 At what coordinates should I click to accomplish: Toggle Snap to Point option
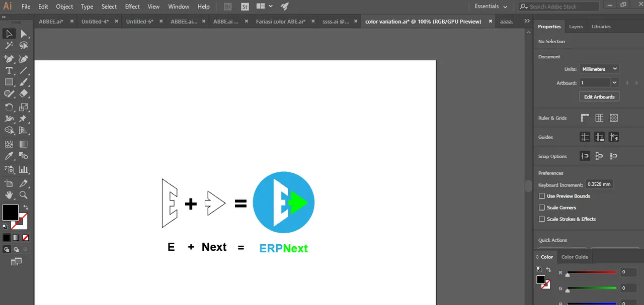[x=585, y=156]
